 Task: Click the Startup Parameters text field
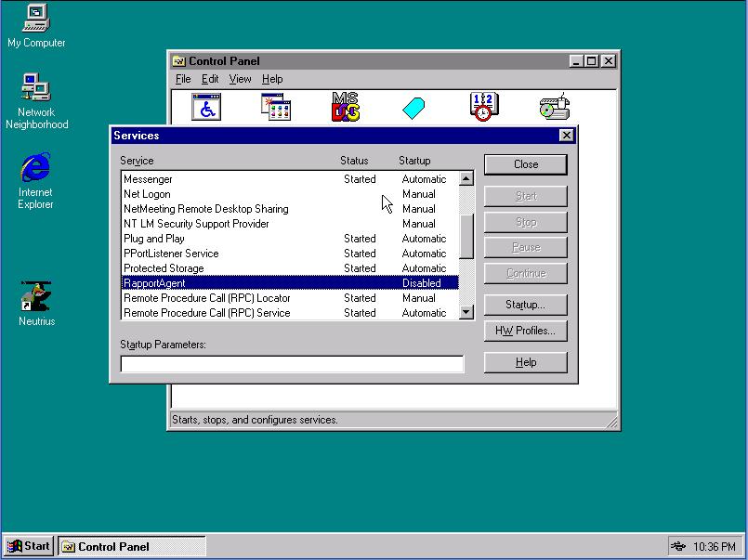coord(292,364)
